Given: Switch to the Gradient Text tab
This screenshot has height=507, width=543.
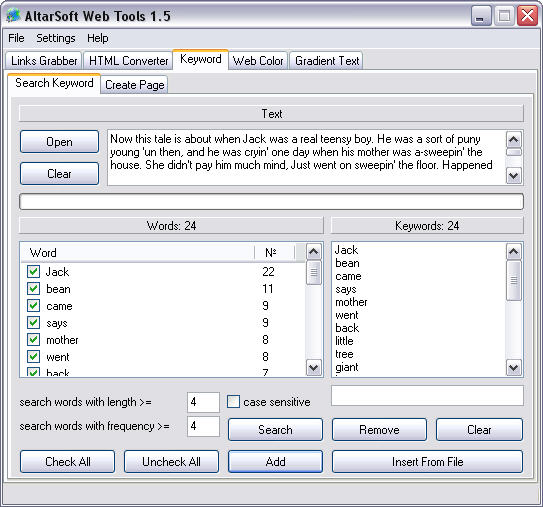Looking at the screenshot, I should pyautogui.click(x=327, y=61).
